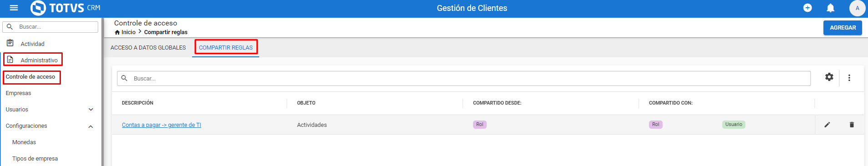Click the Administrativo document icon

10,60
